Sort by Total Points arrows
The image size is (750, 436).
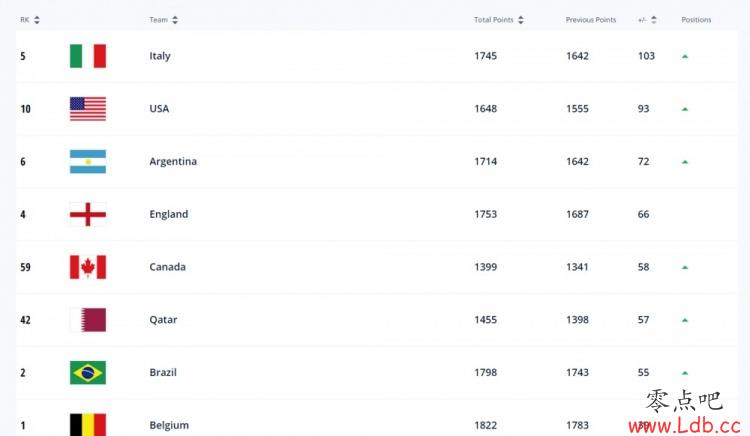521,20
